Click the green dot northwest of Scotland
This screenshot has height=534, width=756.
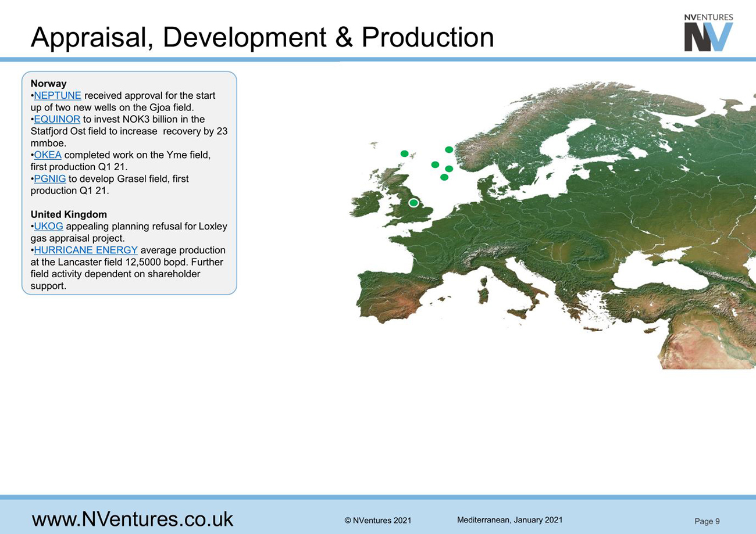(405, 153)
